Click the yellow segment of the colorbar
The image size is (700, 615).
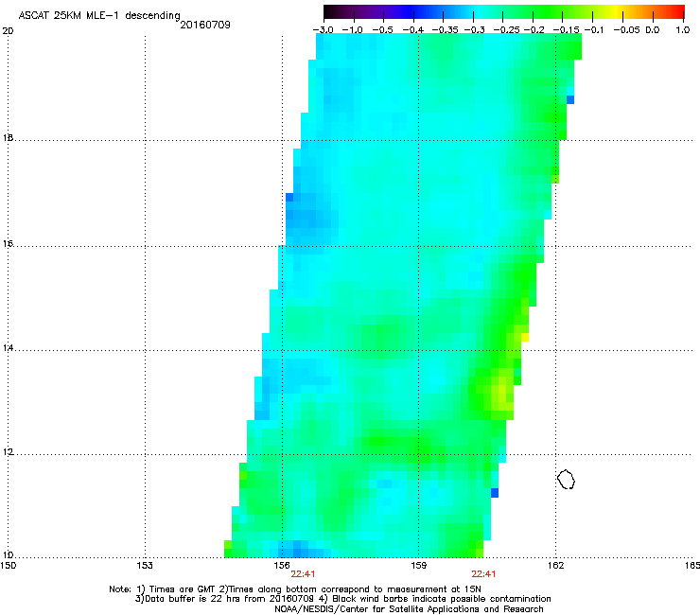tap(617, 11)
